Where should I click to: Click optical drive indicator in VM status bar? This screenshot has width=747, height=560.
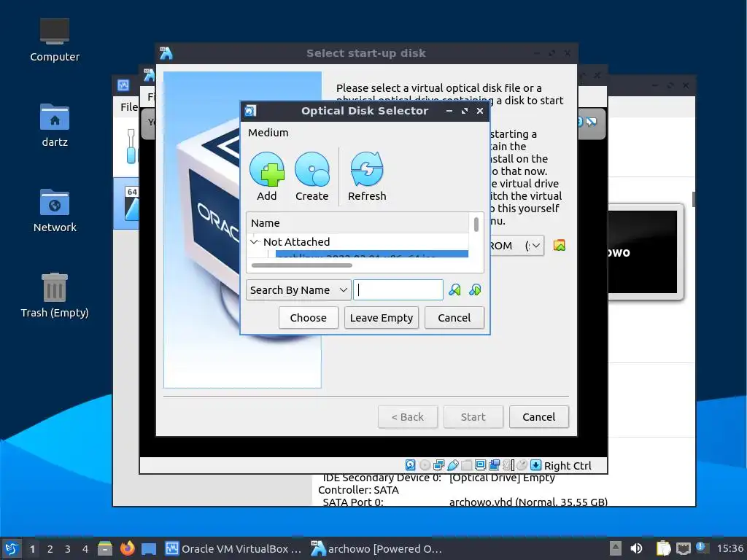[x=425, y=465]
